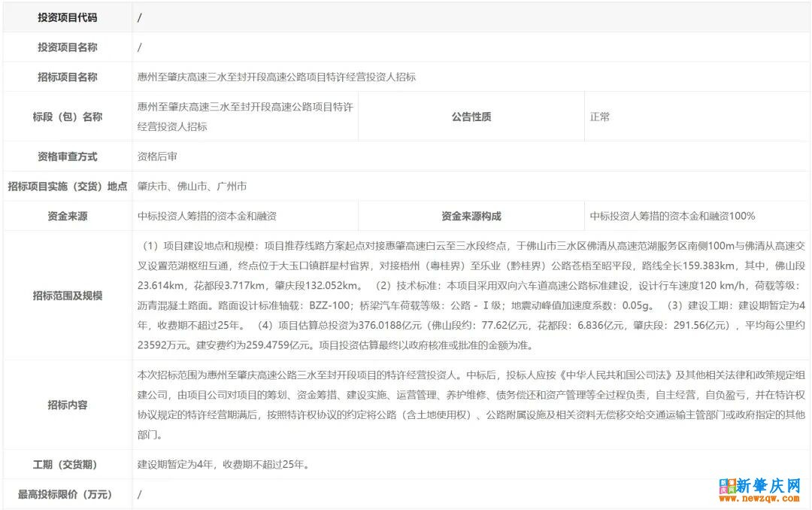
Task: Select the 资格后审 value cell
Action: pyautogui.click(x=157, y=156)
